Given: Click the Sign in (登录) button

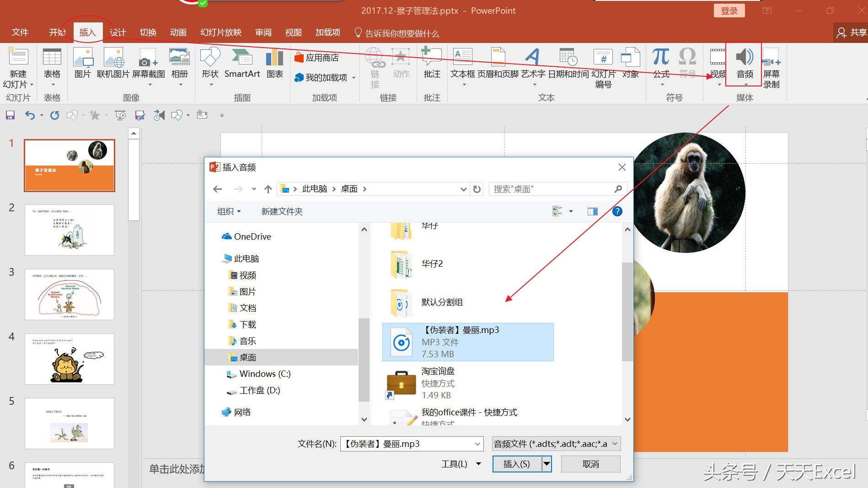Looking at the screenshot, I should [x=729, y=11].
